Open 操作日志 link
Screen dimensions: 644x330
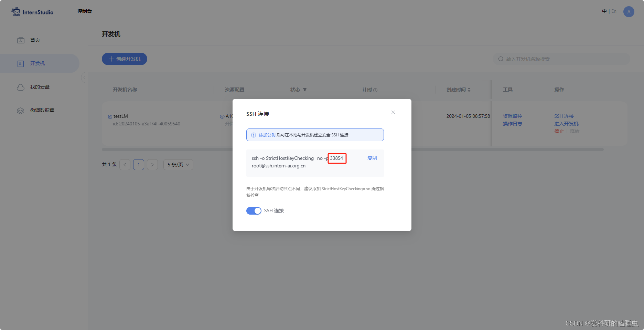513,124
